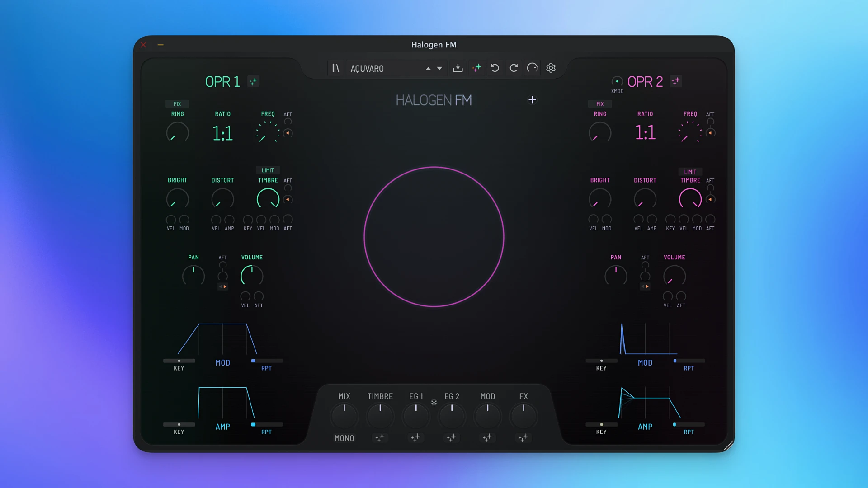The height and width of the screenshot is (488, 868).
Task: Select the MOD envelope label on OPR 1
Action: point(222,363)
